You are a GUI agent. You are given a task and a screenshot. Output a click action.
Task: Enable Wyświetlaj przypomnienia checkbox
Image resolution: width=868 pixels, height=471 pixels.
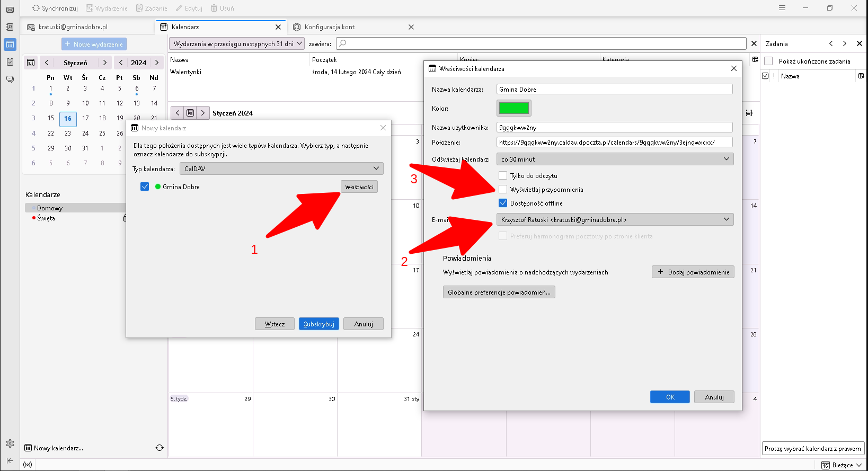503,189
